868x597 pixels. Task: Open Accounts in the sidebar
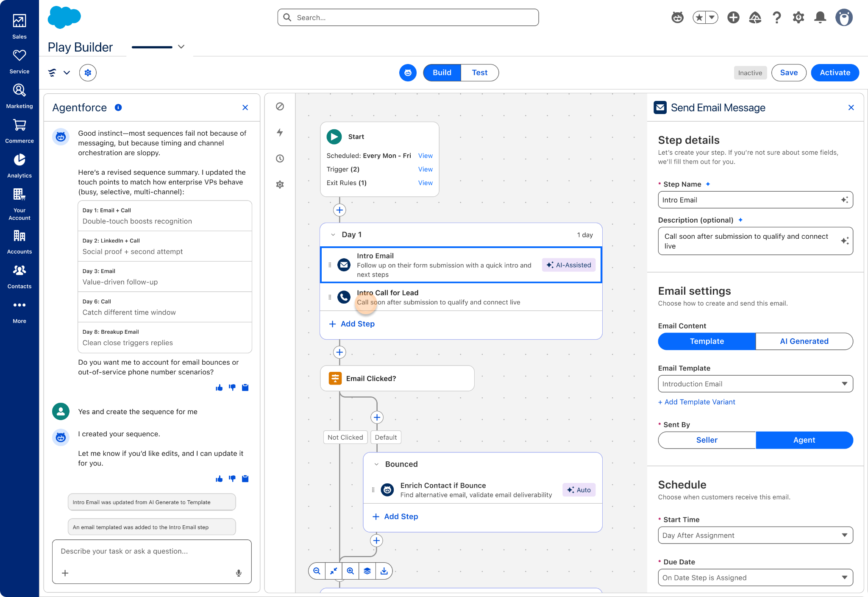(19, 242)
